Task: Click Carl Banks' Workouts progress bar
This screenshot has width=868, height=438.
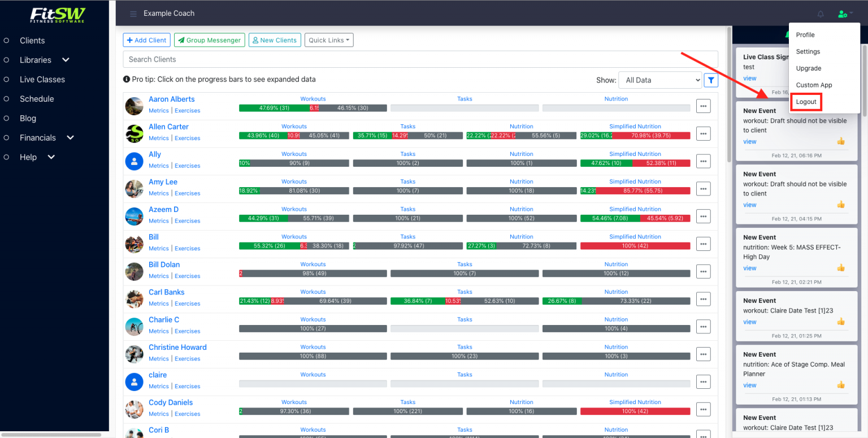Action: point(313,301)
